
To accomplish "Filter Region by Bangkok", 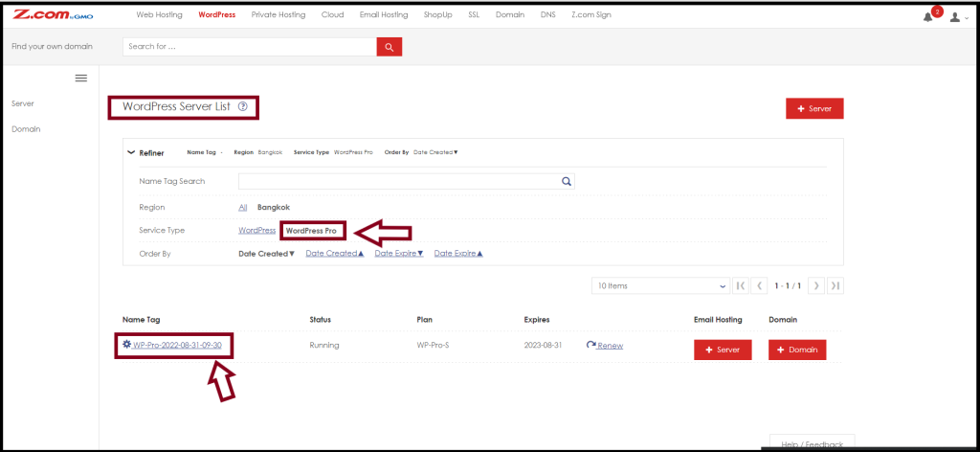I will (274, 208).
